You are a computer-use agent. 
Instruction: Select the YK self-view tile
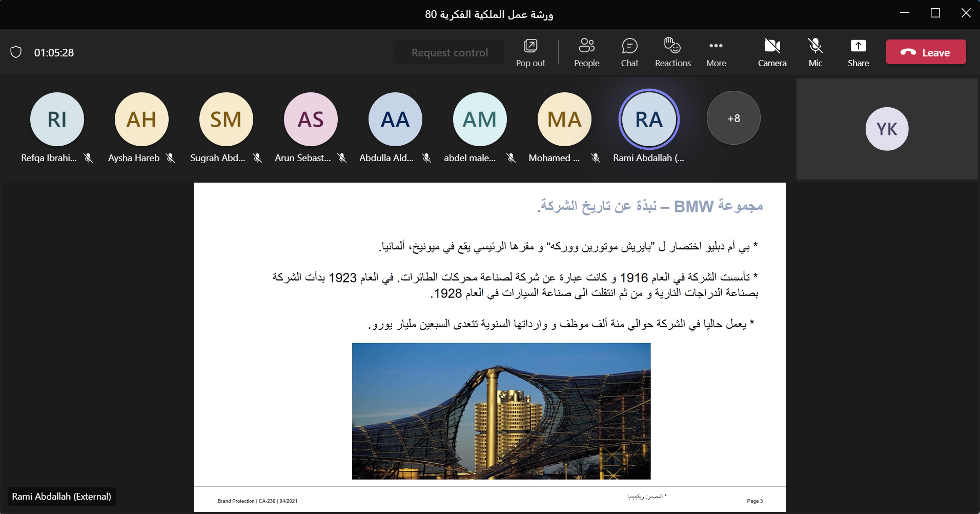coord(887,129)
